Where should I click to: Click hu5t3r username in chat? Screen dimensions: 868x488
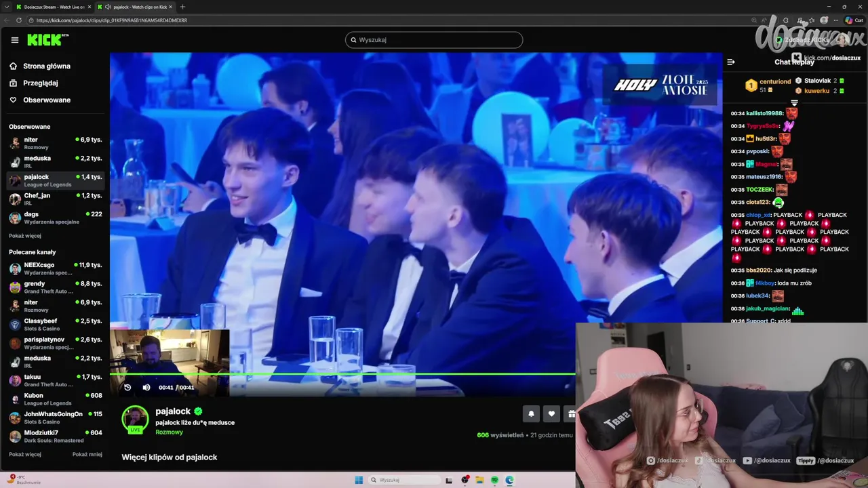pos(765,138)
